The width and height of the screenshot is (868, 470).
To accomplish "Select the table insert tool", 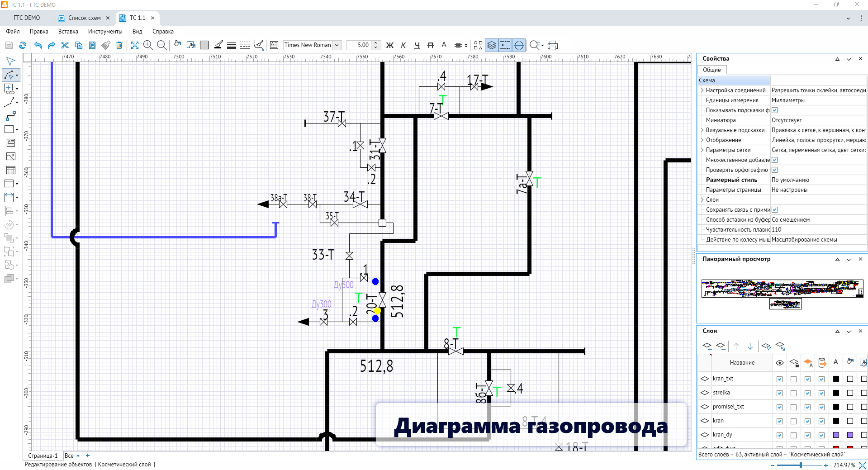I will point(11,170).
